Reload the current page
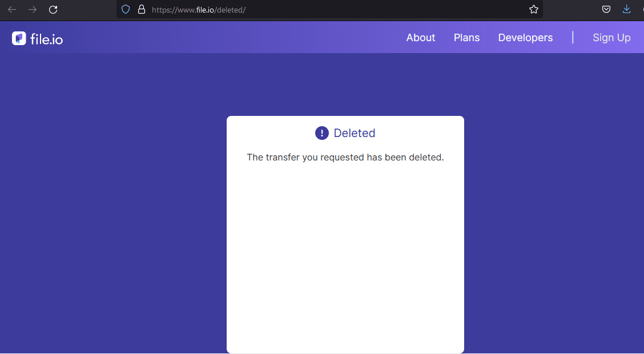This screenshot has height=354, width=644. pos(53,9)
